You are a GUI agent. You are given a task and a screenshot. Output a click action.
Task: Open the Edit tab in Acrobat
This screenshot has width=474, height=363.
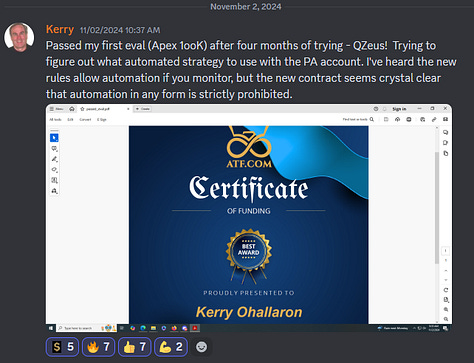pyautogui.click(x=70, y=119)
